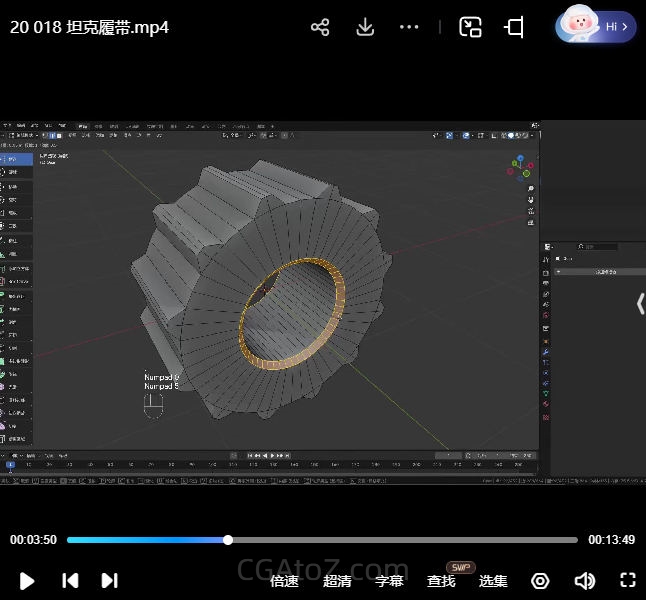
Task: Open the three-dots more options menu
Action: pyautogui.click(x=409, y=27)
